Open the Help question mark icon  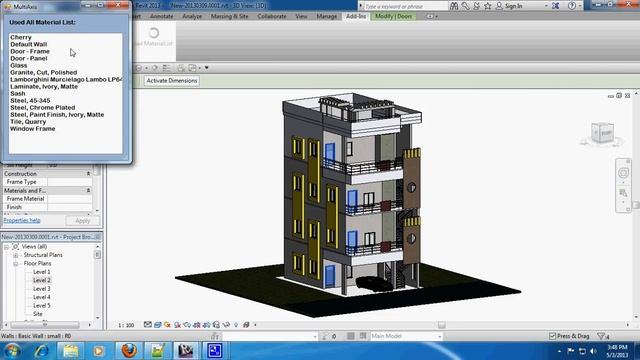[x=572, y=6]
